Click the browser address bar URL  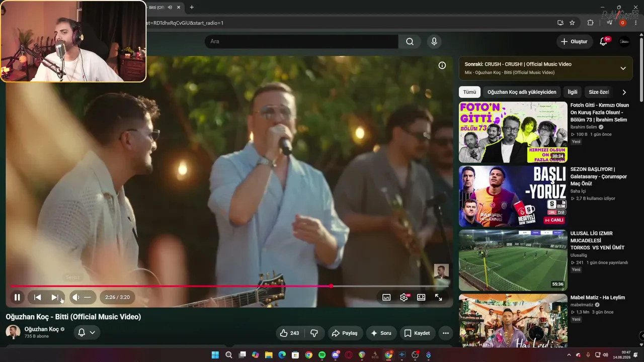point(184,23)
